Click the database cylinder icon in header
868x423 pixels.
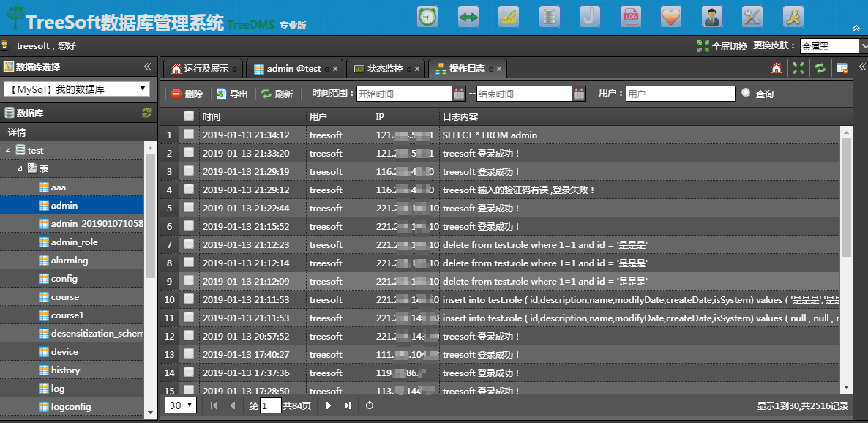[549, 17]
